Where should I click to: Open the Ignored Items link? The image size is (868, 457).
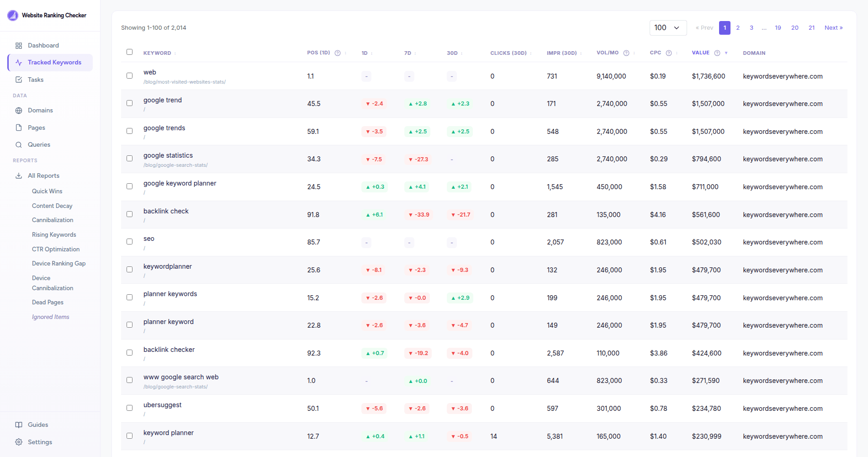(x=51, y=317)
